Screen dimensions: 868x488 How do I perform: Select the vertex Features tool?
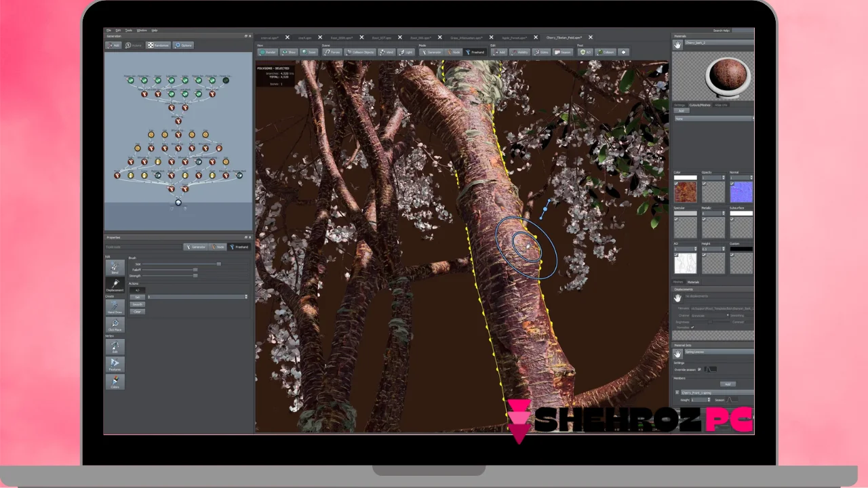115,364
